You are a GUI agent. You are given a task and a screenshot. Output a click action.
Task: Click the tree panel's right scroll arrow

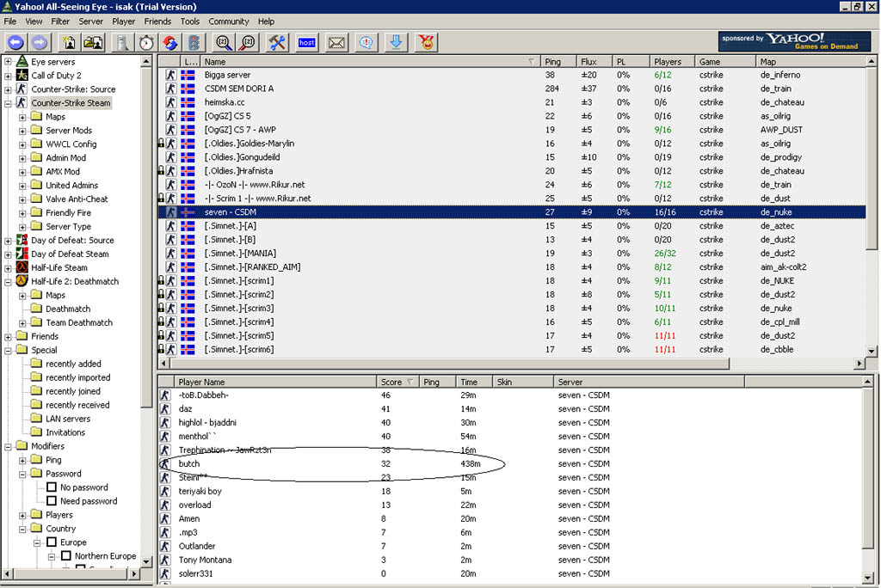[133, 573]
